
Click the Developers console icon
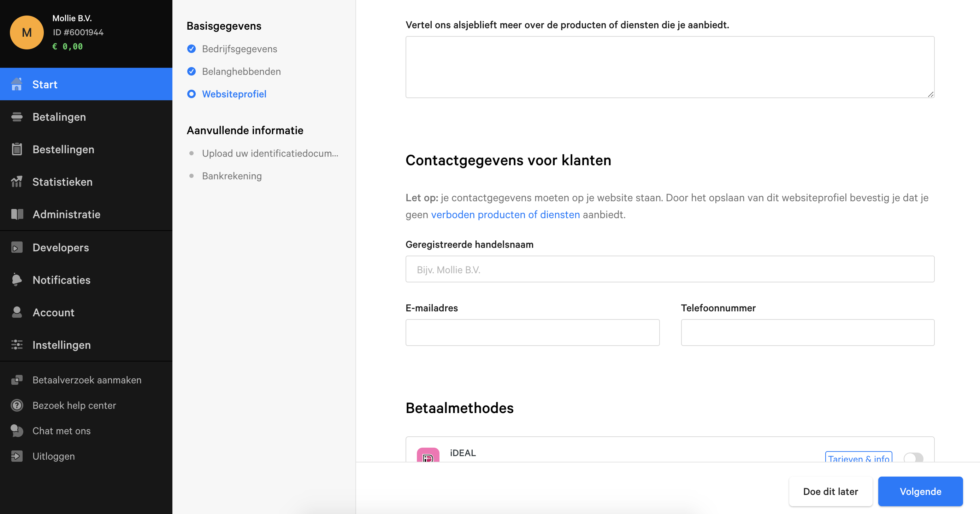tap(17, 247)
